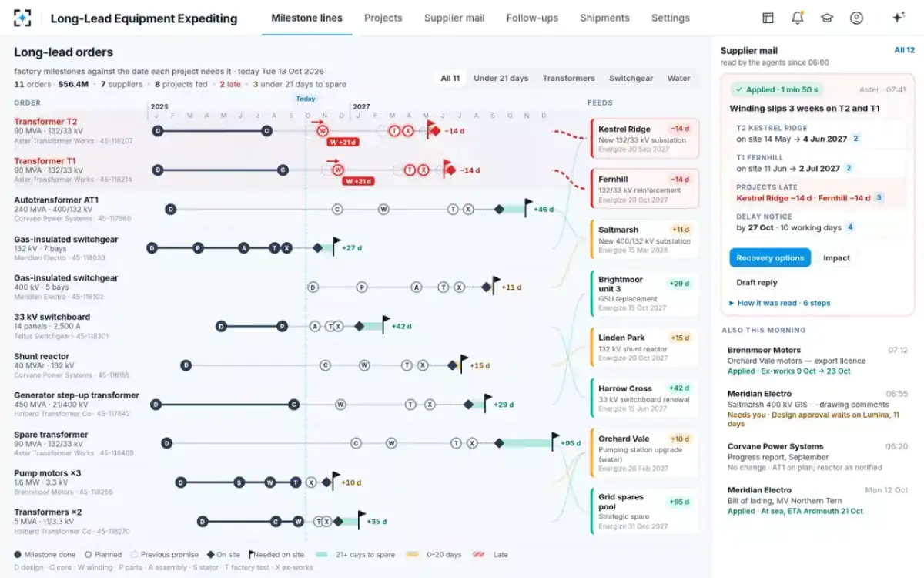924x578 pixels.
Task: Expand citation 3 on Projects Late
Action: pos(879,198)
